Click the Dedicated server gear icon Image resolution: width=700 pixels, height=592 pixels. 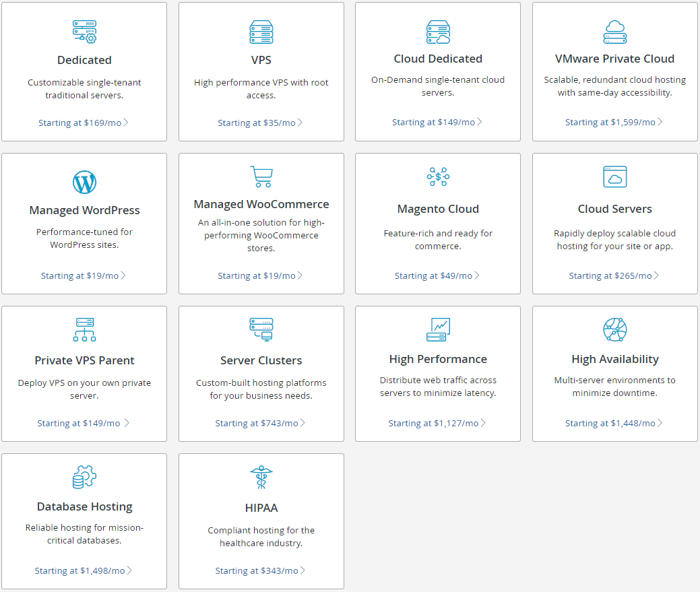coord(84,32)
